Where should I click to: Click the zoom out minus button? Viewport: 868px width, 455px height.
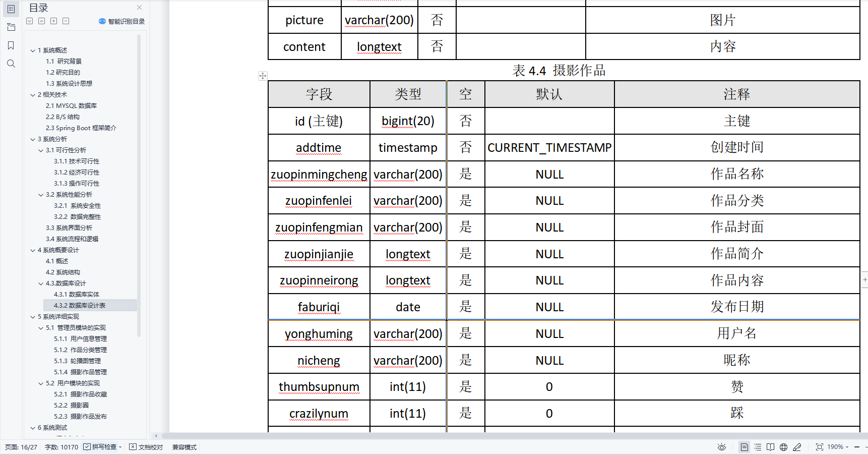click(x=857, y=447)
